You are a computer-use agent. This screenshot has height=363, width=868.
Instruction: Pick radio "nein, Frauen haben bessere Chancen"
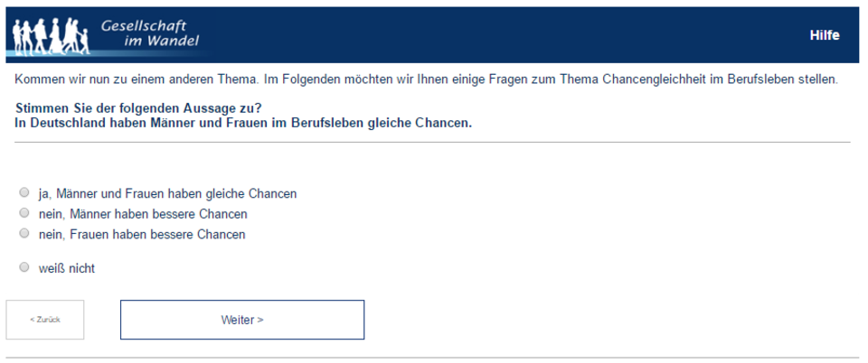(24, 233)
